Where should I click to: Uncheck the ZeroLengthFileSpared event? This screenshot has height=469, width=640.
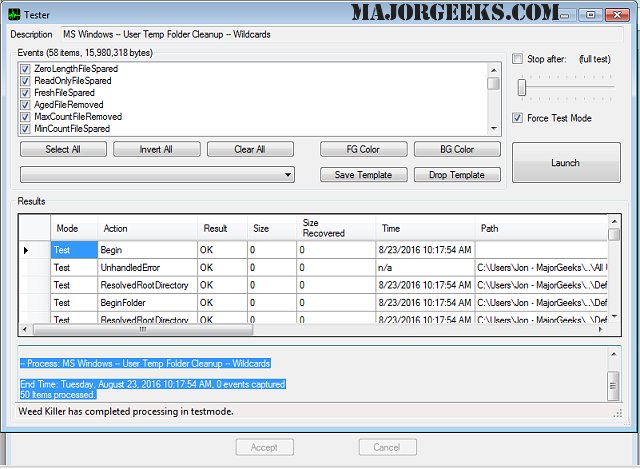click(x=25, y=69)
